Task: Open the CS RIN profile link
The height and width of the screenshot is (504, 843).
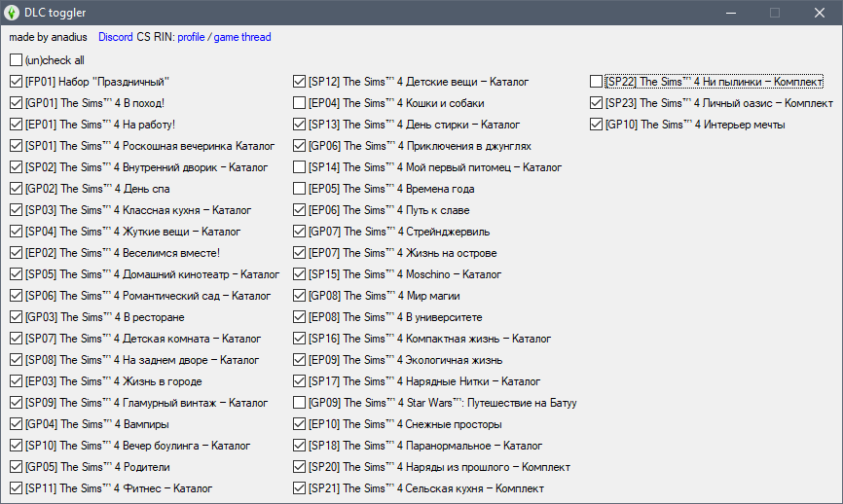Action: coord(193,37)
